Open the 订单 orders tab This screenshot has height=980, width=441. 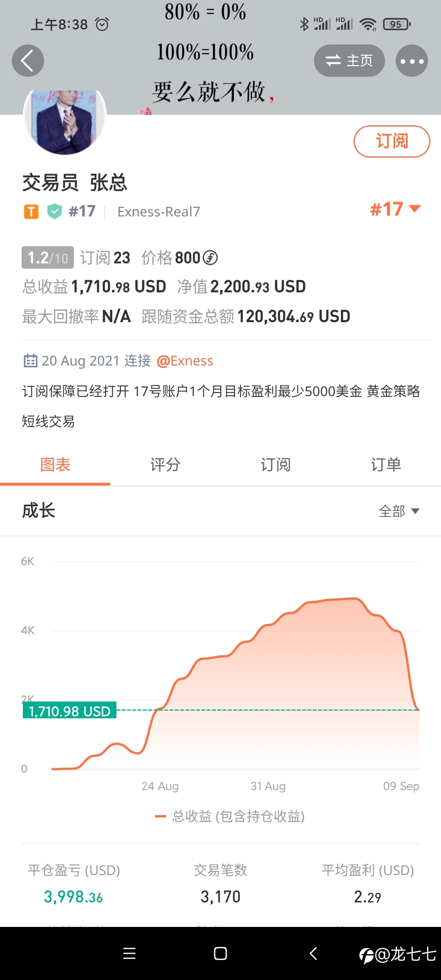[x=386, y=465]
